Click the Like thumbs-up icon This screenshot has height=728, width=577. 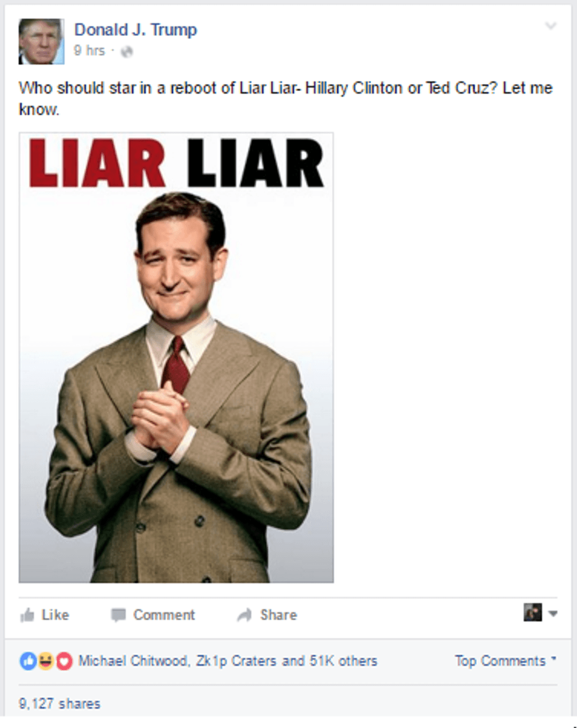(x=27, y=616)
